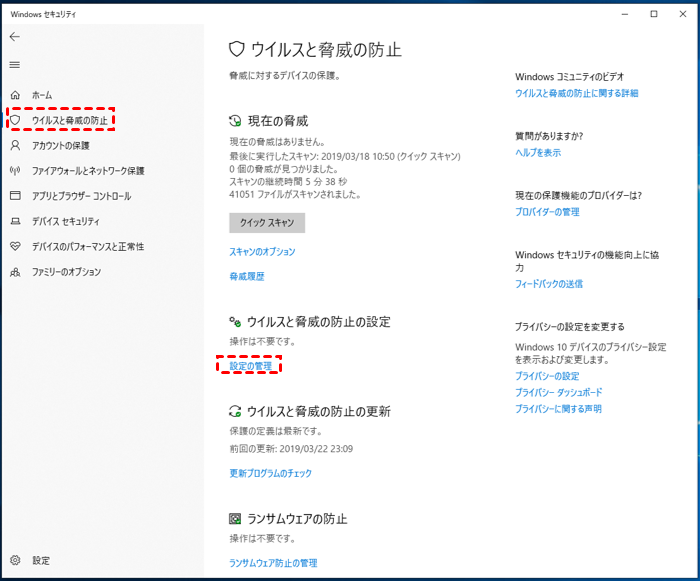Click 更新プログラムのチェック link

click(x=271, y=473)
